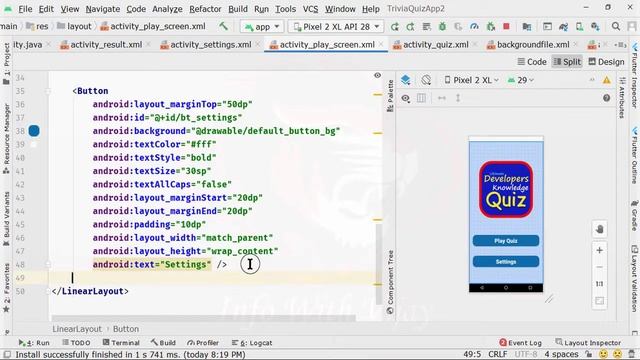Open the Profiler tool window
Viewport: 640px width, 360px height.
point(203,343)
